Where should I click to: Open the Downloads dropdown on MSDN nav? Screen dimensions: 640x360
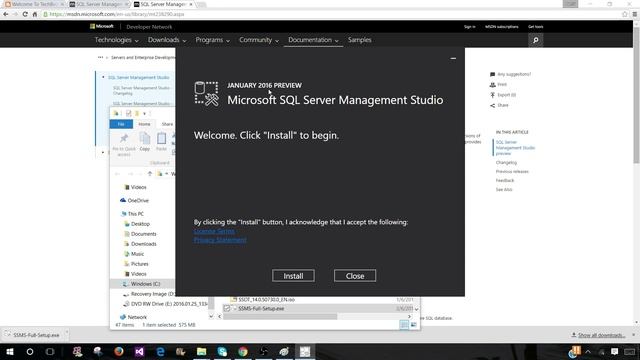167,40
